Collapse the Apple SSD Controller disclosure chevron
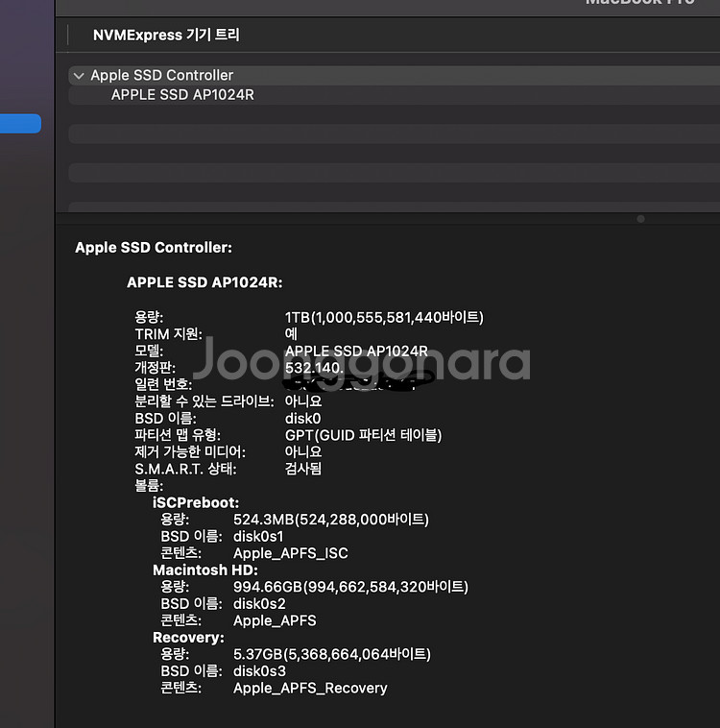 [79, 75]
